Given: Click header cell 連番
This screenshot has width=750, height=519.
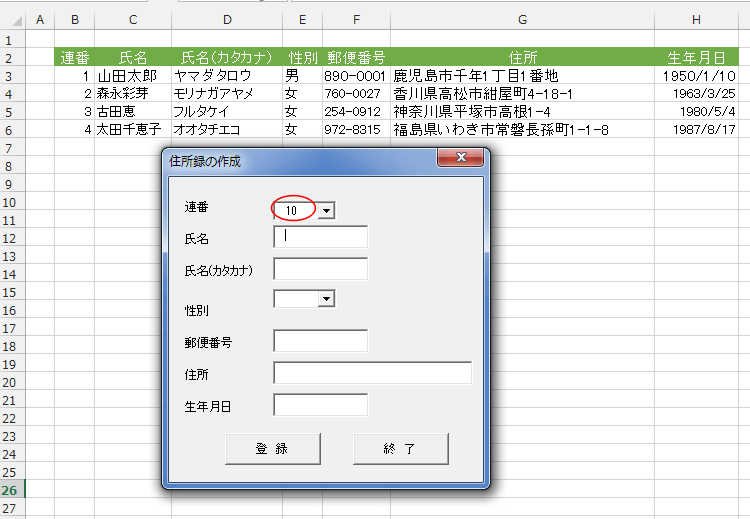Looking at the screenshot, I should 75,57.
